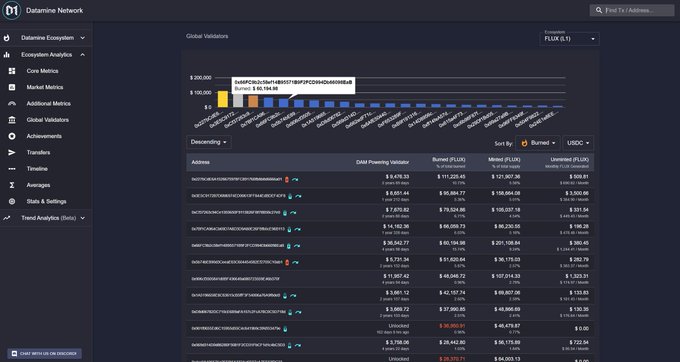Click the lock icon in the $ 14,162.36 row
Image resolution: width=680 pixels, height=362 pixels.
[x=289, y=229]
